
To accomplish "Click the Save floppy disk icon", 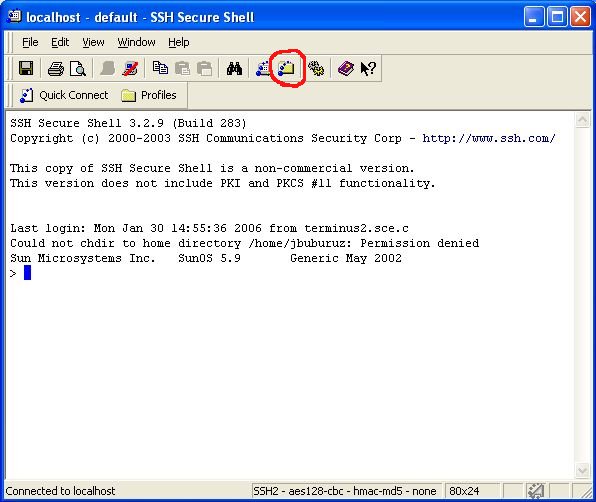I will [26, 69].
